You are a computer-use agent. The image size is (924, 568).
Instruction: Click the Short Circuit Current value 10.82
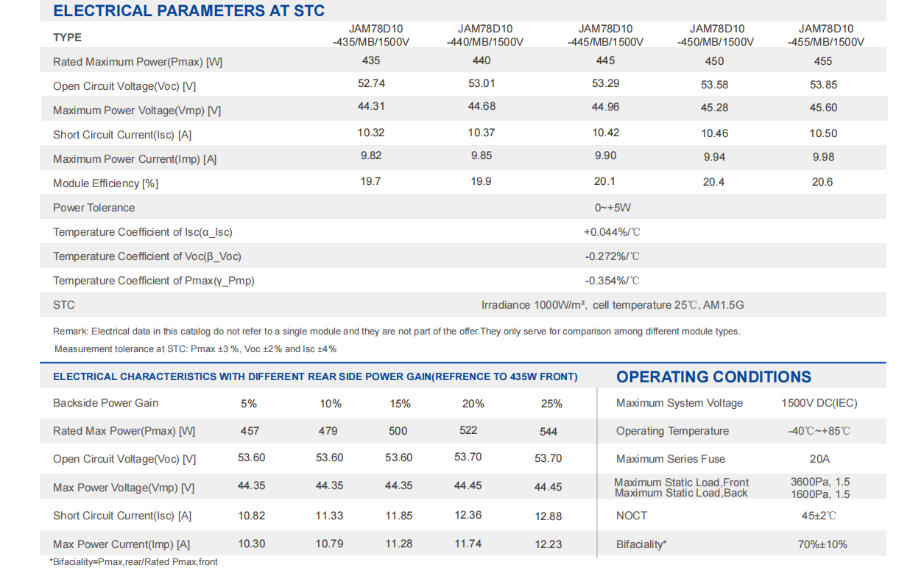(x=252, y=516)
